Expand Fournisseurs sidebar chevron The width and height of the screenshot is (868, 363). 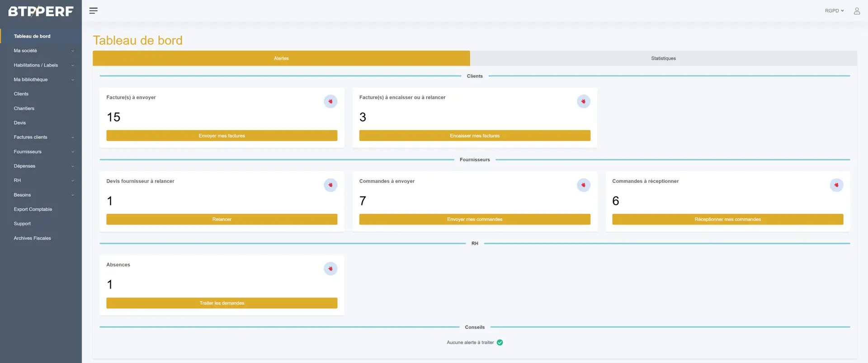[73, 152]
